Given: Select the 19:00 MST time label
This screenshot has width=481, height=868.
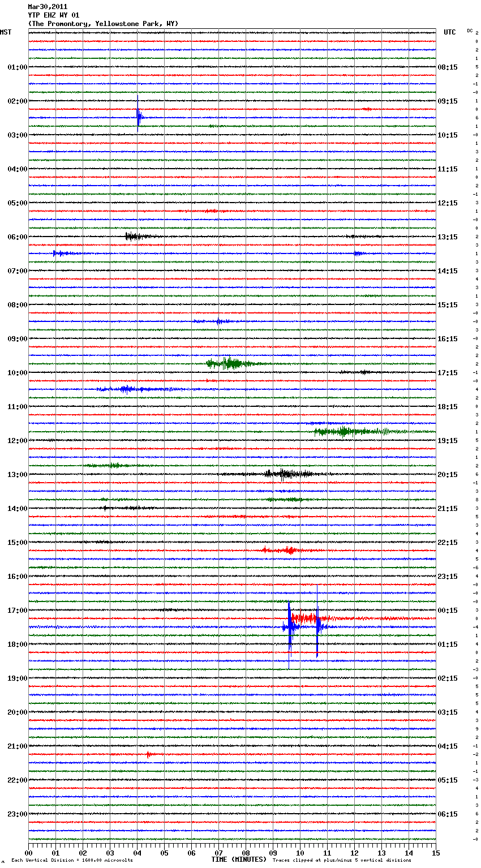Looking at the screenshot, I should pos(18,678).
